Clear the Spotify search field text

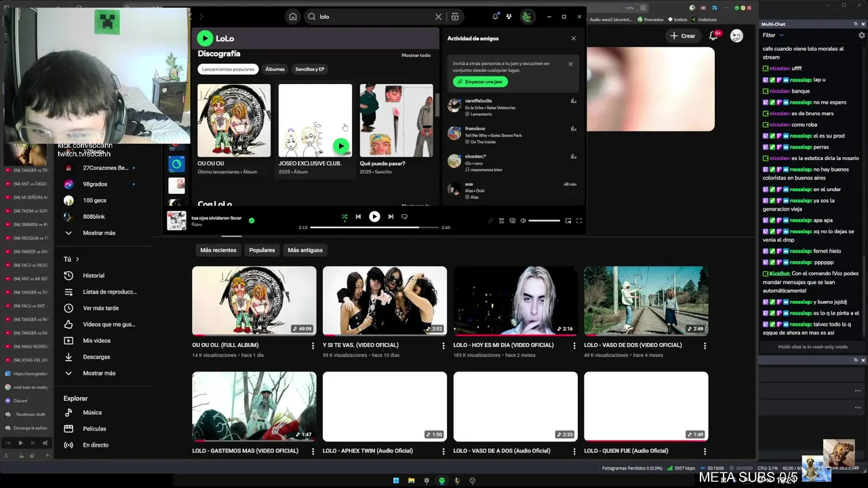pos(438,17)
